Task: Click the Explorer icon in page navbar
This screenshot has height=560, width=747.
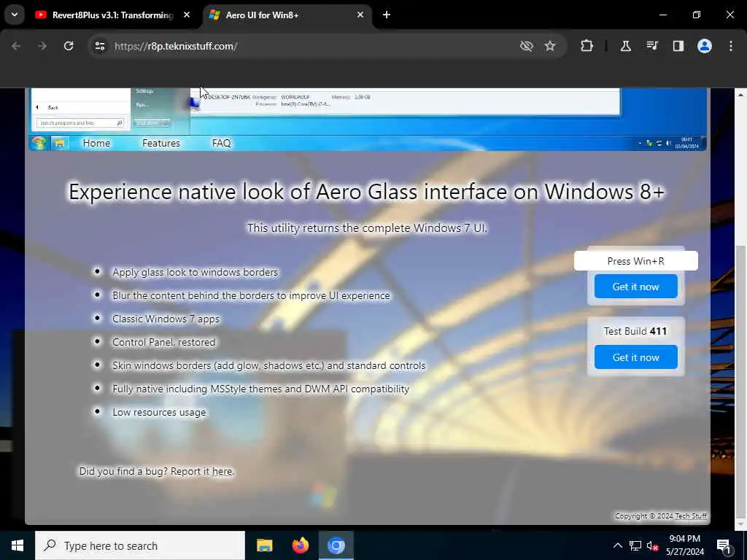Action: pos(60,143)
